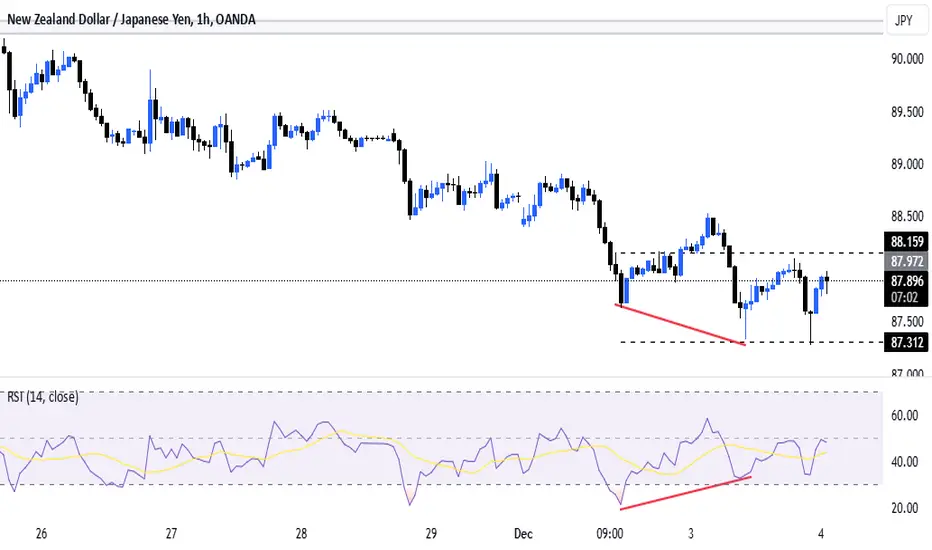Click the date label 28 on time axis
The image size is (932, 550).
301,533
